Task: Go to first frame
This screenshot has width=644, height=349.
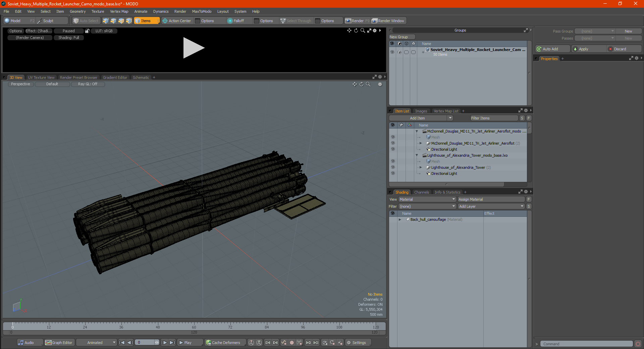Action: 122,343
